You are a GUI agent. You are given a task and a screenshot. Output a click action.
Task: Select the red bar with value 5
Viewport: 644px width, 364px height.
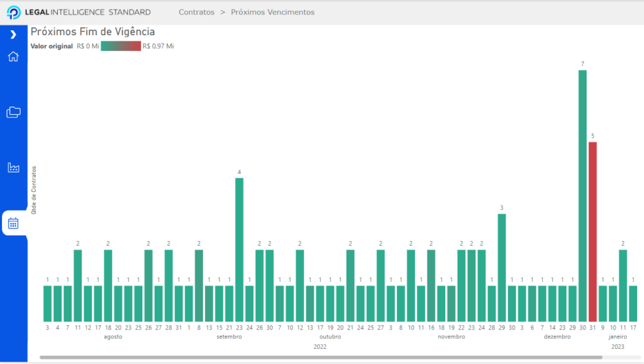592,231
